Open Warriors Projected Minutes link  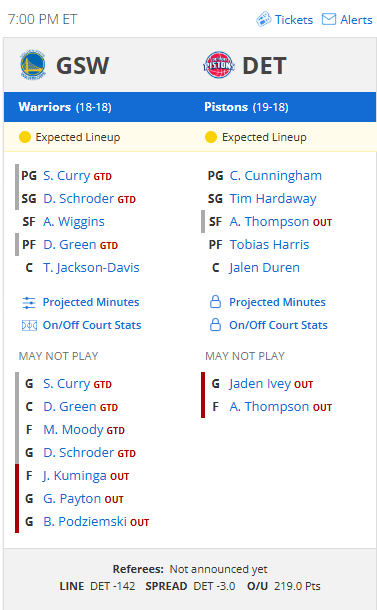tap(91, 302)
